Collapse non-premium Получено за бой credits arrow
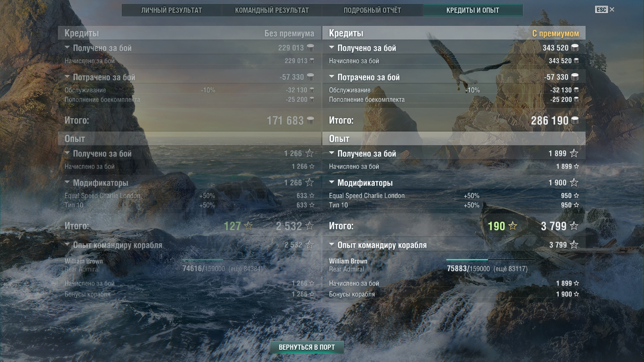The image size is (644, 362). pyautogui.click(x=67, y=48)
